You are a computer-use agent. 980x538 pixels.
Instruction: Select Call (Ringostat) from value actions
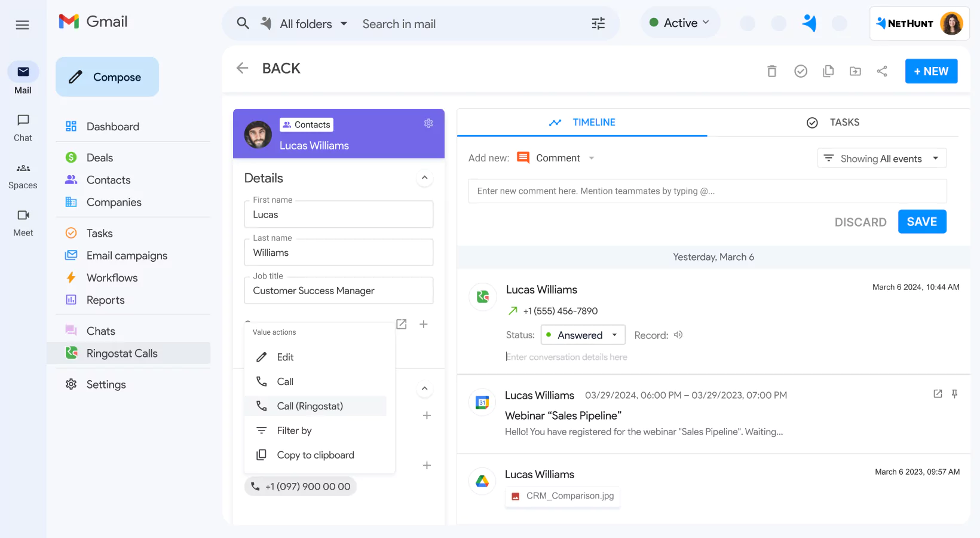pyautogui.click(x=310, y=406)
